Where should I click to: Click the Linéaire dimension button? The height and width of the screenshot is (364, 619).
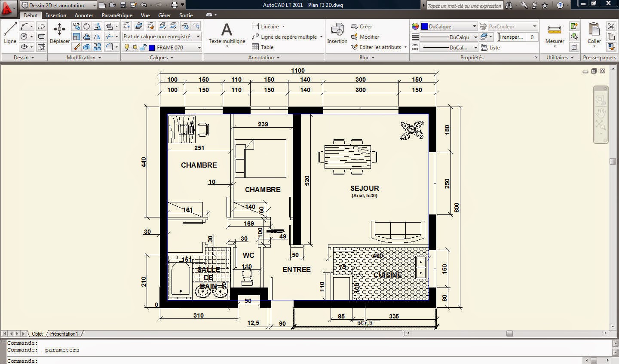click(x=267, y=26)
